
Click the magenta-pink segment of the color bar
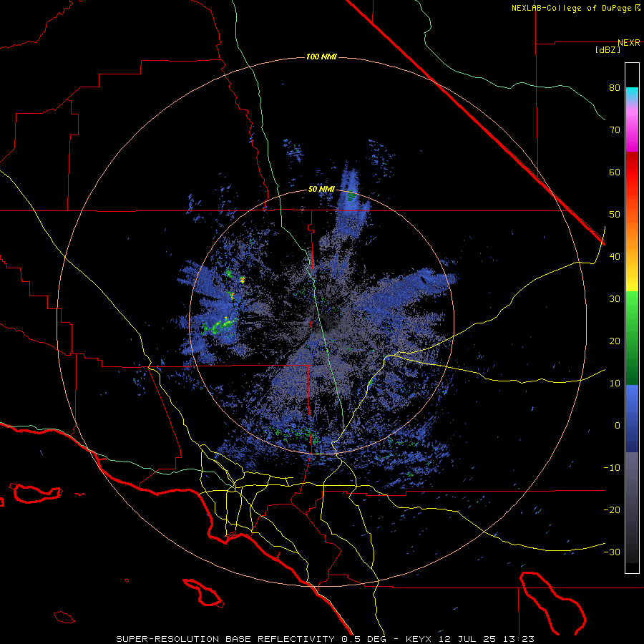632,127
